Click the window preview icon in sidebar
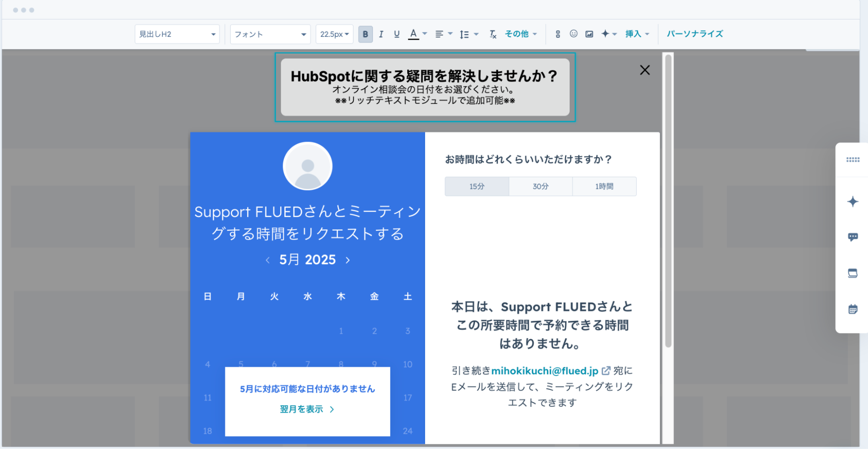The width and height of the screenshot is (868, 449). click(x=853, y=273)
